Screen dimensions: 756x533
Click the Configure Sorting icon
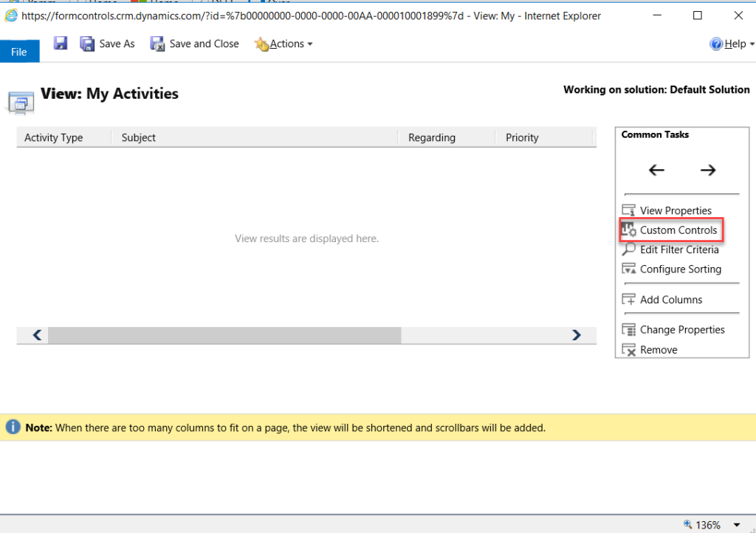click(x=629, y=269)
